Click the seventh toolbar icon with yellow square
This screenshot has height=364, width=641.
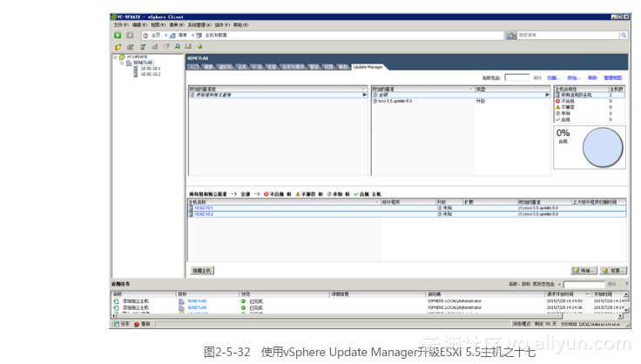(x=188, y=46)
